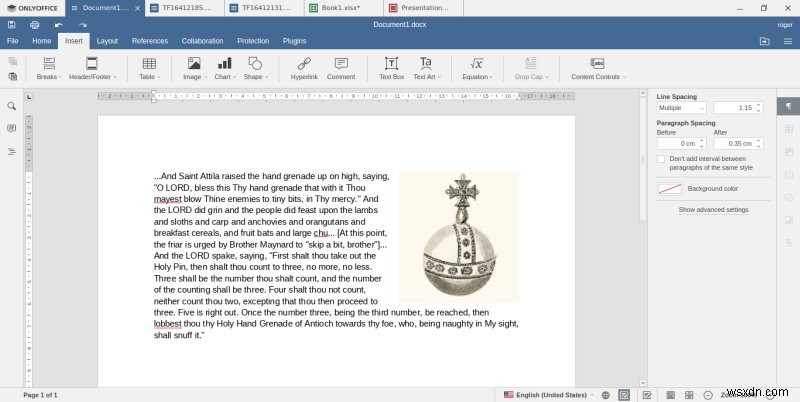
Task: Close the Document1 tab
Action: 137,8
